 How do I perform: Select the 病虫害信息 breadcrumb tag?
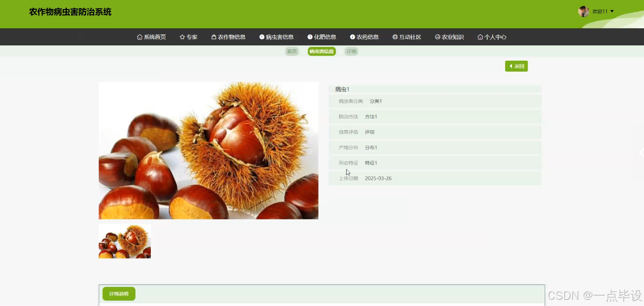[x=321, y=51]
